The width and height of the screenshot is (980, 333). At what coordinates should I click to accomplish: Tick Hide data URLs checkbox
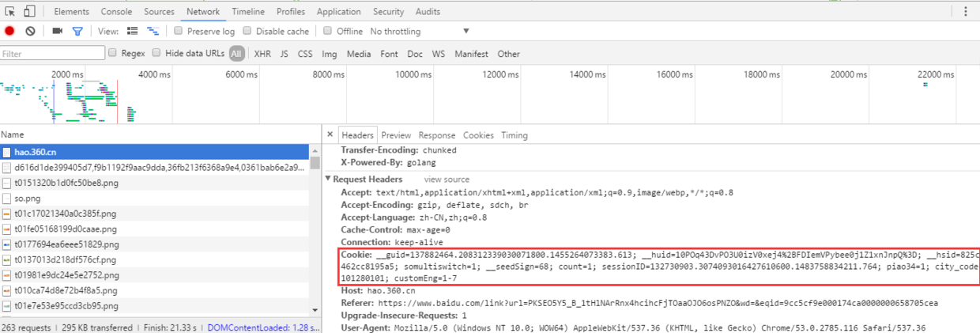click(157, 53)
